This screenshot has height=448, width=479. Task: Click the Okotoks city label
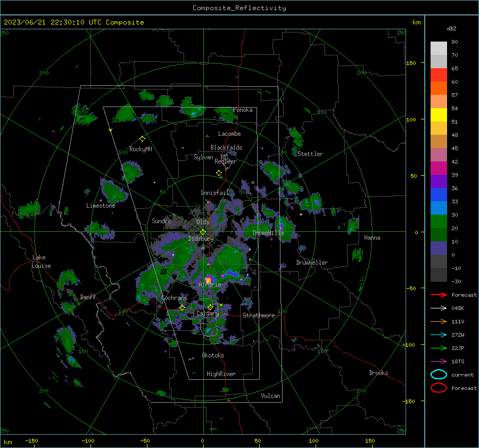point(213,355)
